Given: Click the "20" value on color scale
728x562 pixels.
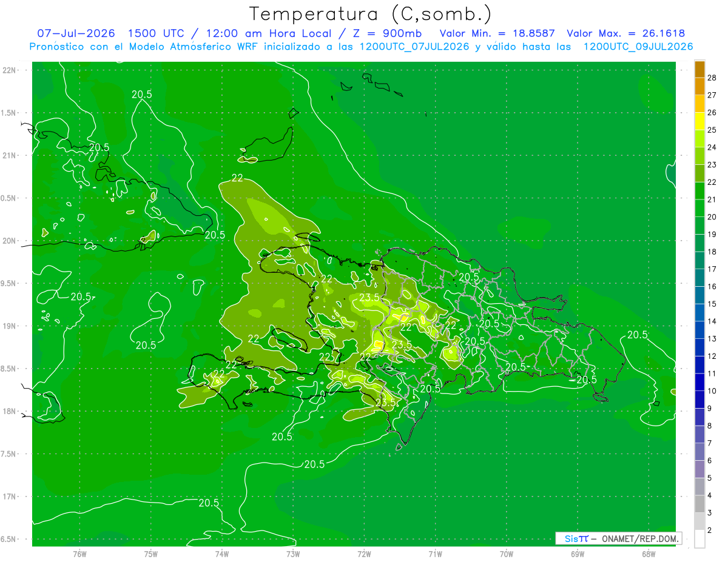Looking at the screenshot, I should click(x=712, y=216).
